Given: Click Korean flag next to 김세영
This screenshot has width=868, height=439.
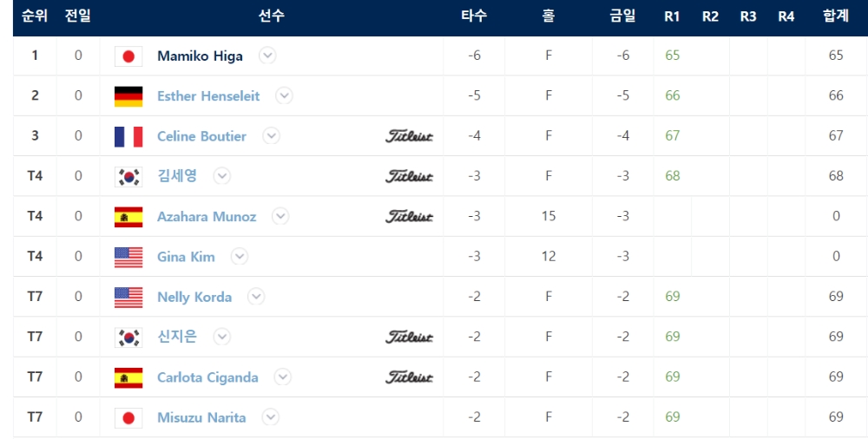Looking at the screenshot, I should tap(128, 177).
